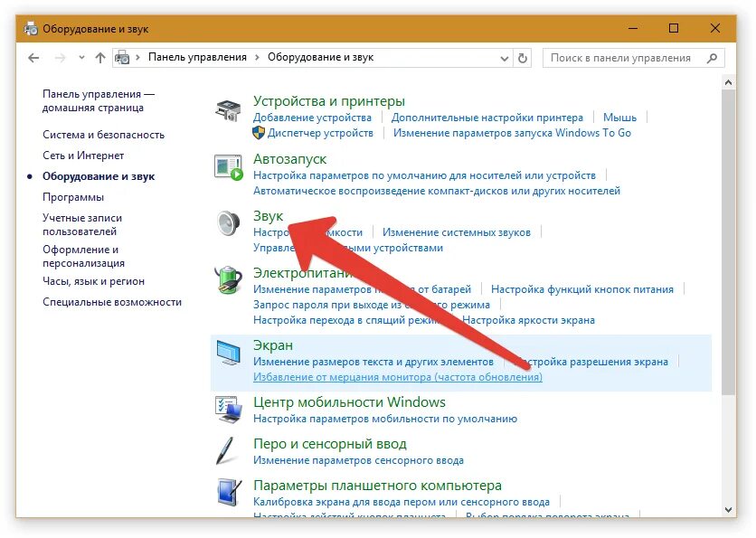Screen dimensions: 756x538
Task: Click the search field in control panel
Action: point(633,58)
